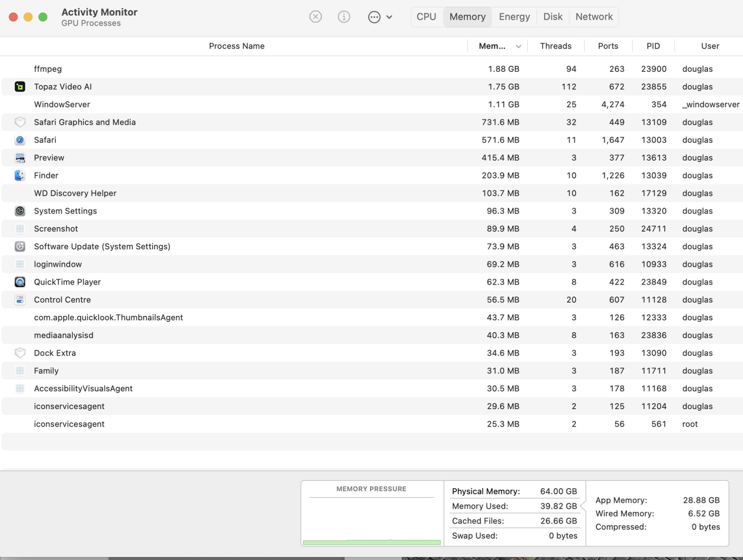Image resolution: width=743 pixels, height=560 pixels.
Task: Switch to the Energy tab
Action: pos(514,17)
